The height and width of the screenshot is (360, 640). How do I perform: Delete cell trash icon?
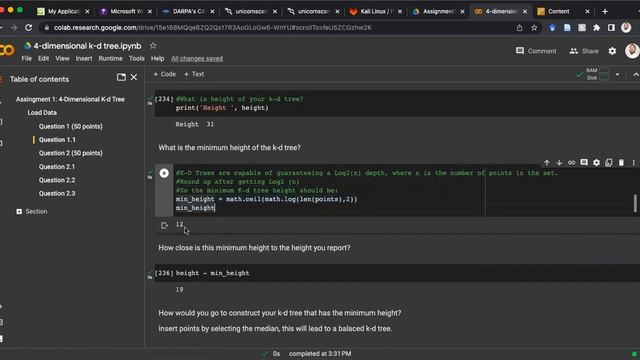[621, 162]
